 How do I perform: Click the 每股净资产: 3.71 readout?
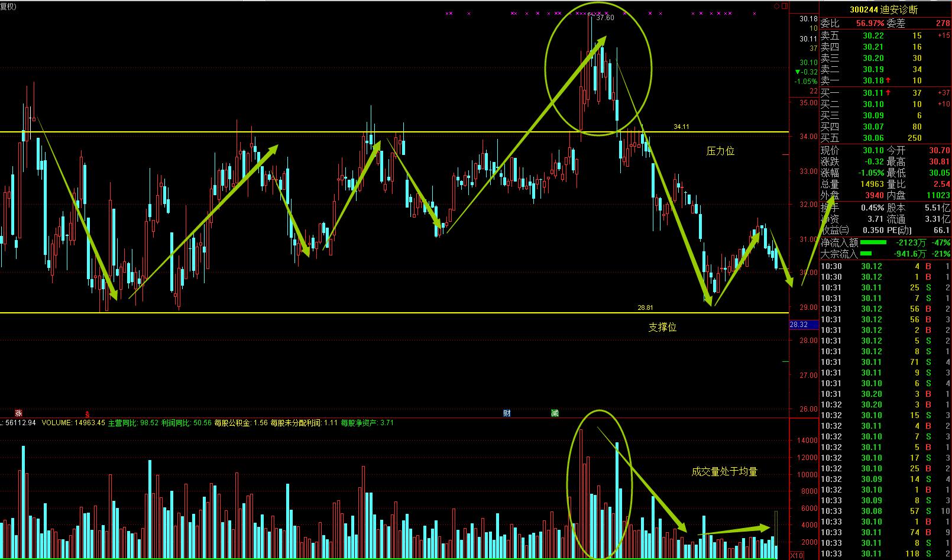pyautogui.click(x=367, y=423)
